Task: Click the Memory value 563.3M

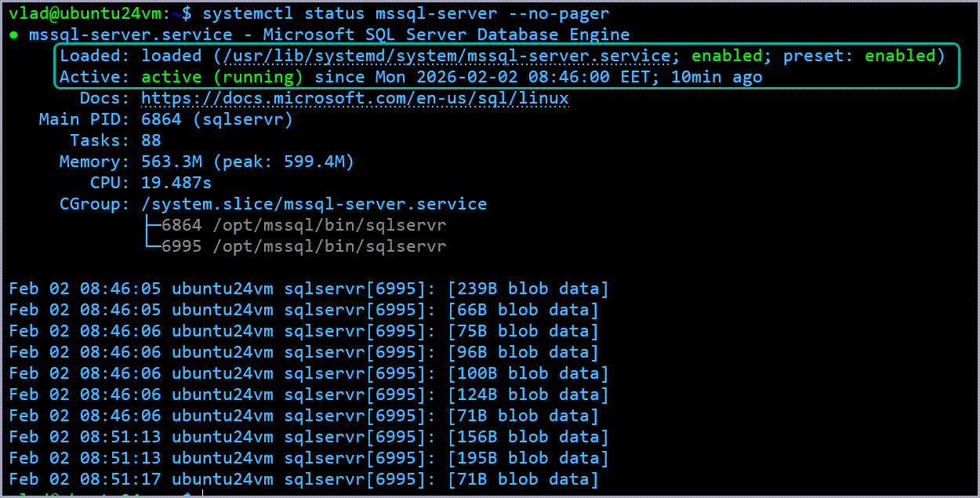Action: pos(172,162)
